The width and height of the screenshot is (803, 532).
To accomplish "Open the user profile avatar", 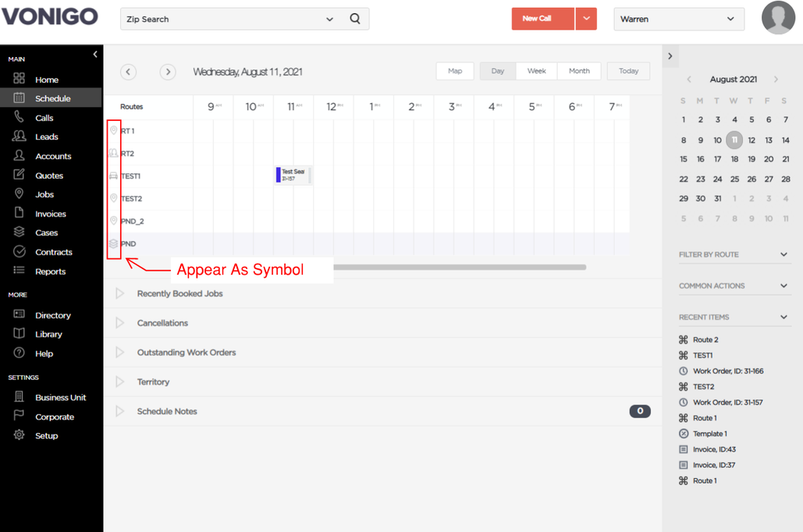I will (x=779, y=17).
